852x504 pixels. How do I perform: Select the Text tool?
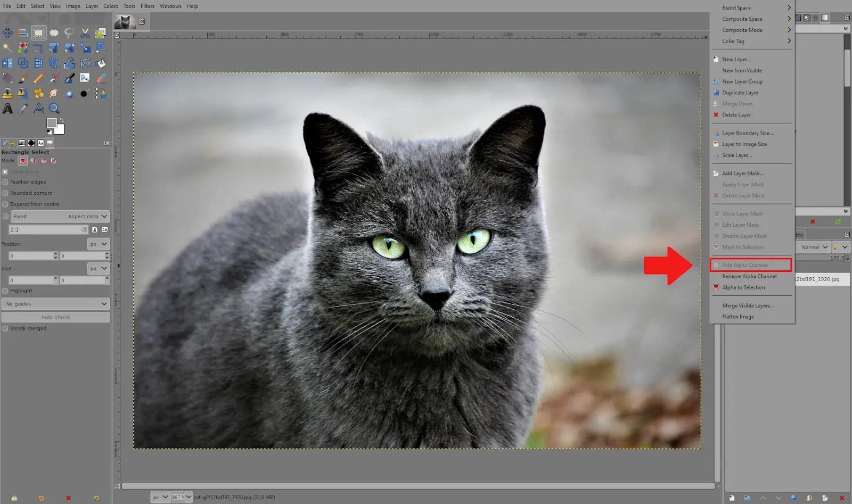point(7,108)
